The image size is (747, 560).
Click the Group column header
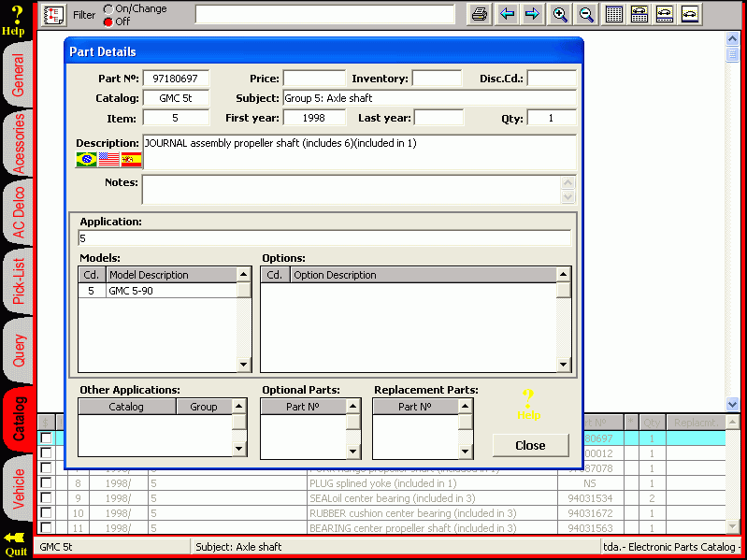coord(204,407)
